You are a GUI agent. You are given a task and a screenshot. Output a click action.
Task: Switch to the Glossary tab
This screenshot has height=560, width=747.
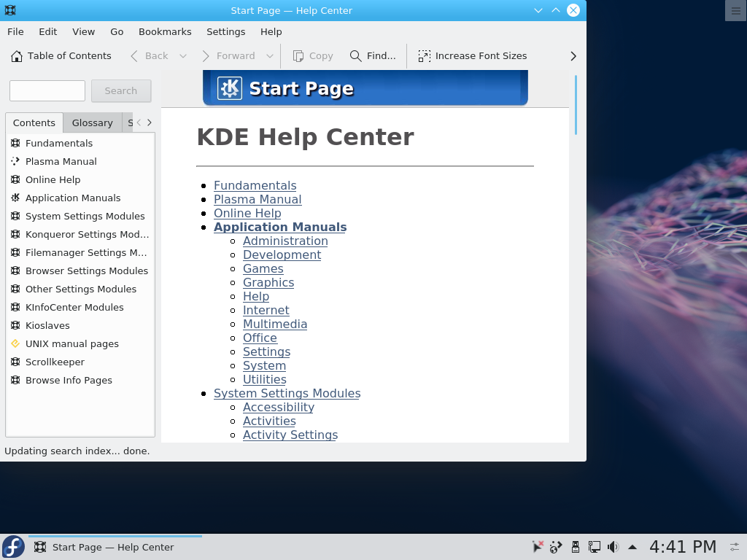(93, 122)
